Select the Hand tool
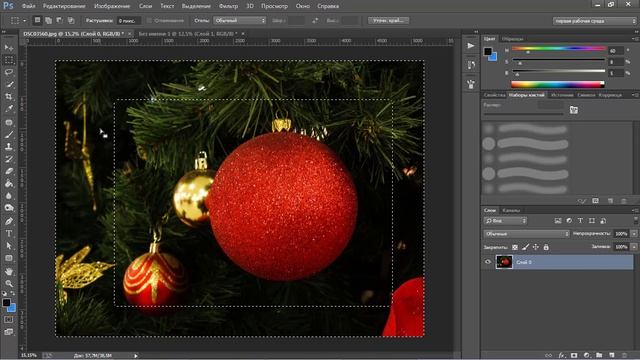The image size is (640, 360). coord(9,271)
